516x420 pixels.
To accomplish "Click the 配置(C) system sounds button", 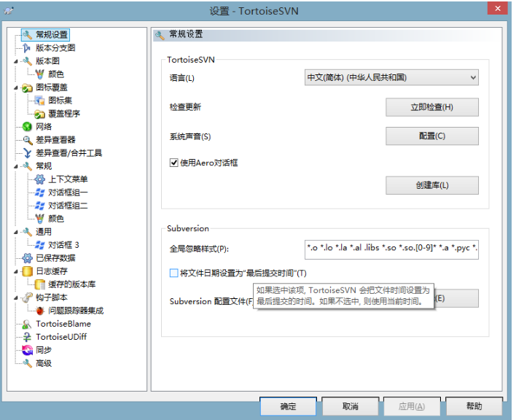I will (x=431, y=136).
